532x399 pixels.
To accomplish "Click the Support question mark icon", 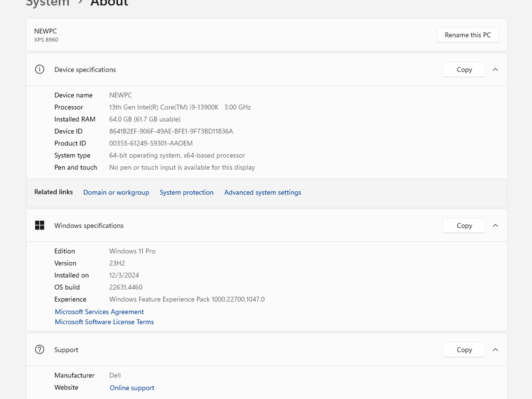I will tap(39, 349).
